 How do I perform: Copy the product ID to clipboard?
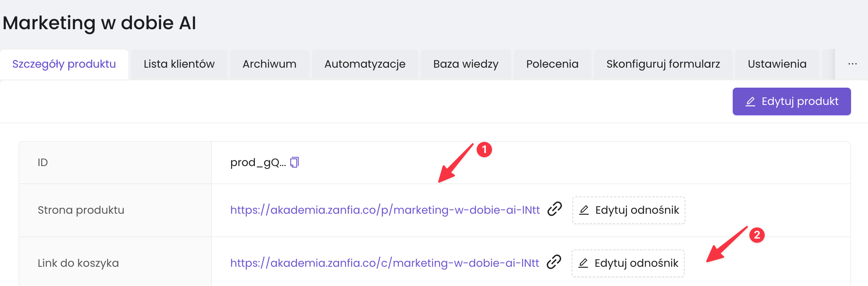click(294, 163)
